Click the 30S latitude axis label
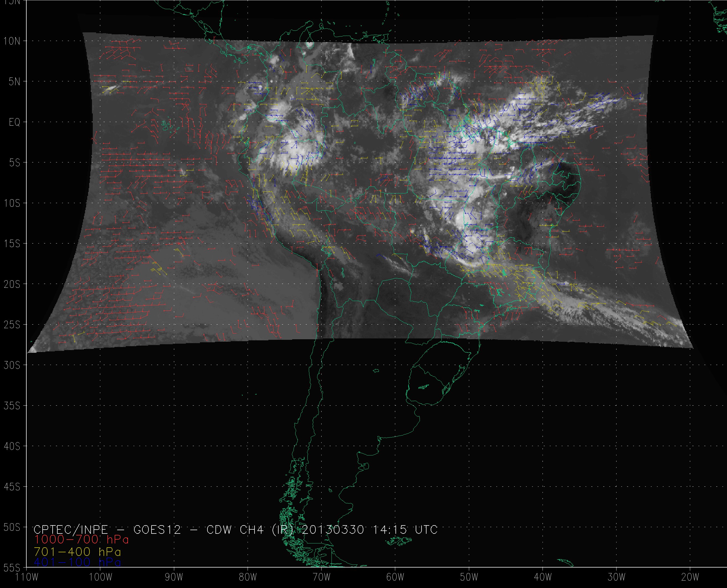727x588 pixels. pyautogui.click(x=12, y=365)
